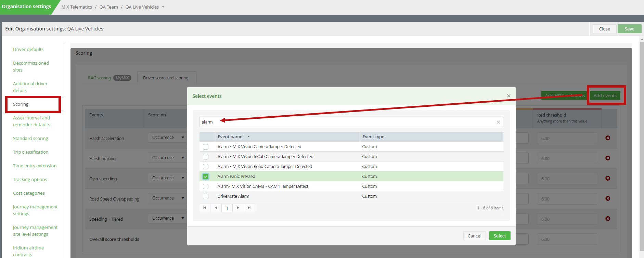Open Decommissioned sites section
This screenshot has width=644, height=258.
31,67
